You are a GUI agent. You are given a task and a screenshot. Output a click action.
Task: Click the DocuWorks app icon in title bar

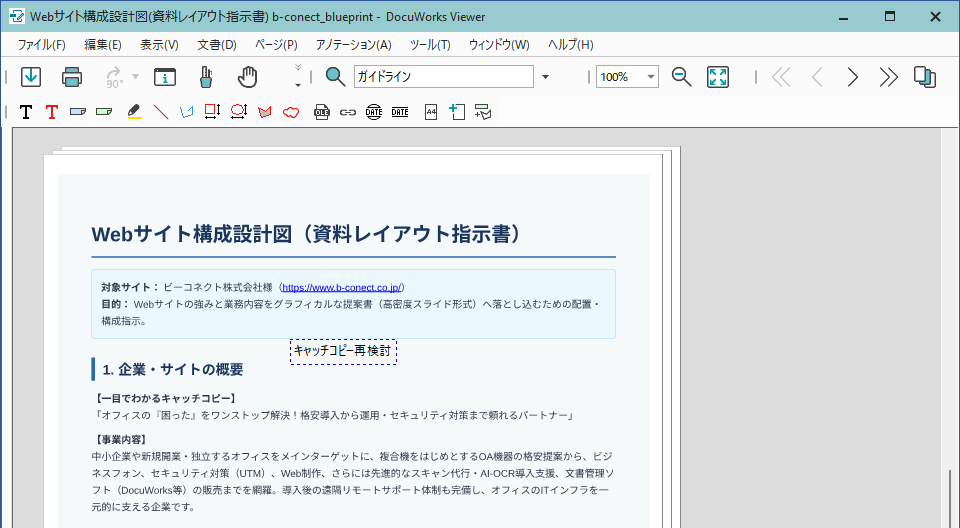[x=17, y=17]
